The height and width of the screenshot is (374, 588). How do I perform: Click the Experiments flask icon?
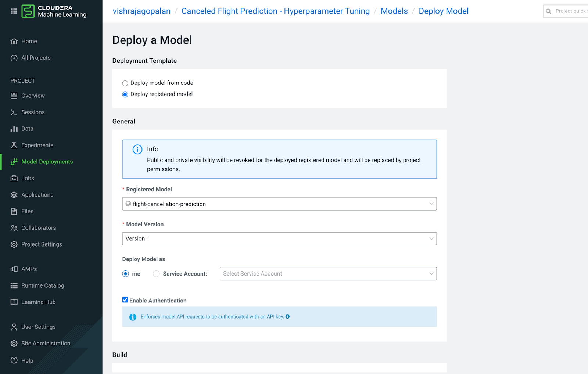click(x=14, y=145)
